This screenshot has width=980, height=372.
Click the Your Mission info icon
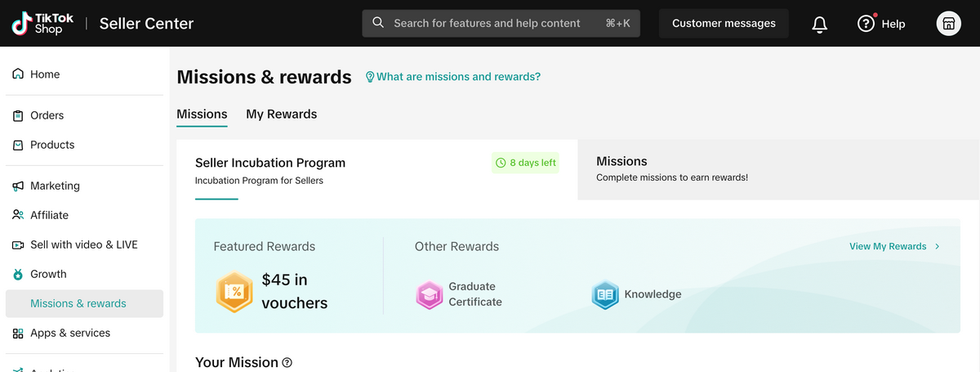coord(287,362)
